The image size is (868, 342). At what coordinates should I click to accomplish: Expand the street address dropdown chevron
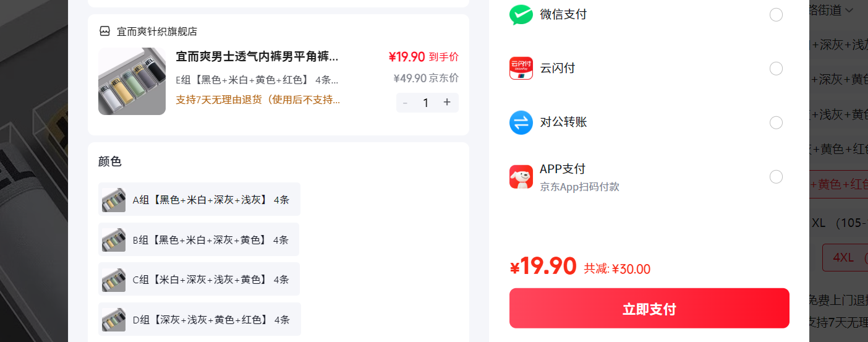849,10
